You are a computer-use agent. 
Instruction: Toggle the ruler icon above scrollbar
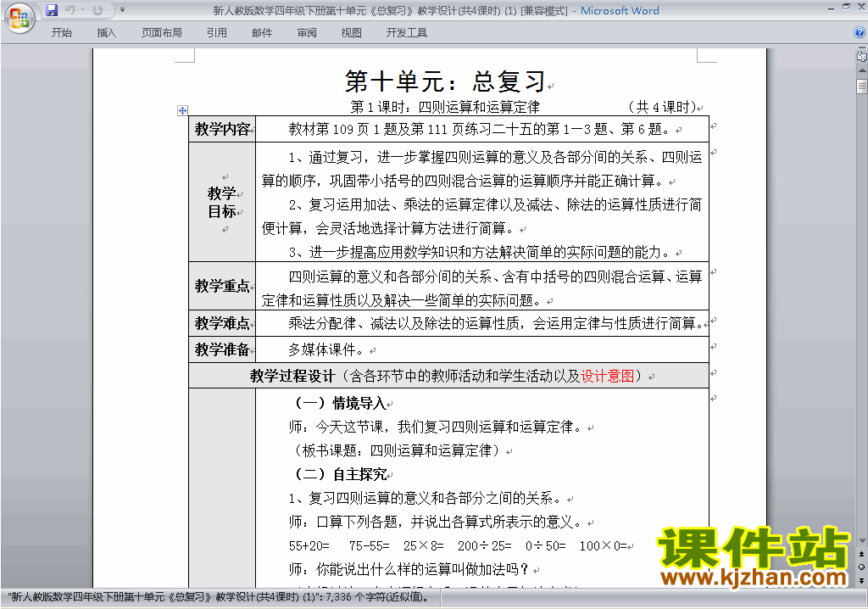pos(862,57)
